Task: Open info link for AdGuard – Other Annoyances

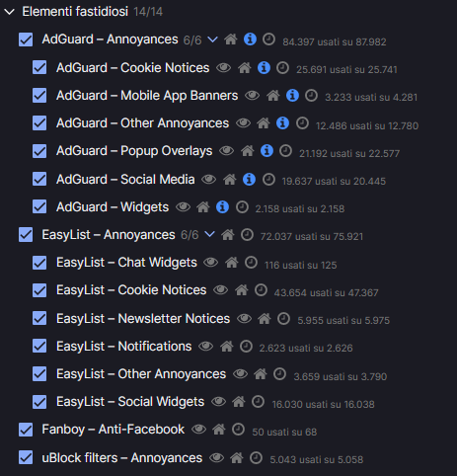Action: [x=282, y=123]
